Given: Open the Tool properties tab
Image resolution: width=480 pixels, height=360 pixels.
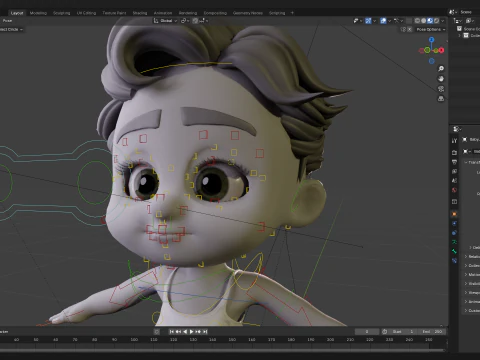Looking at the screenshot, I should coord(454,140).
